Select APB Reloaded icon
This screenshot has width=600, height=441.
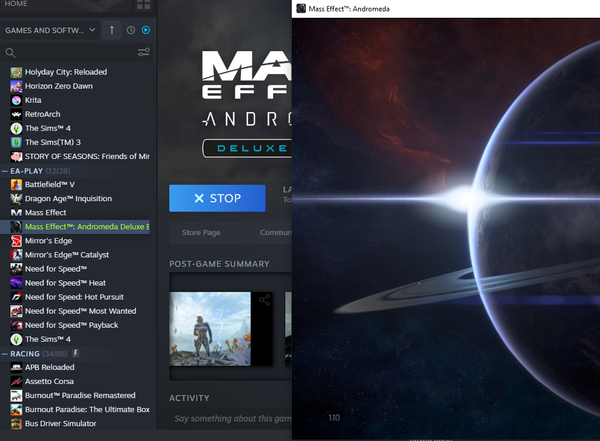point(16,368)
